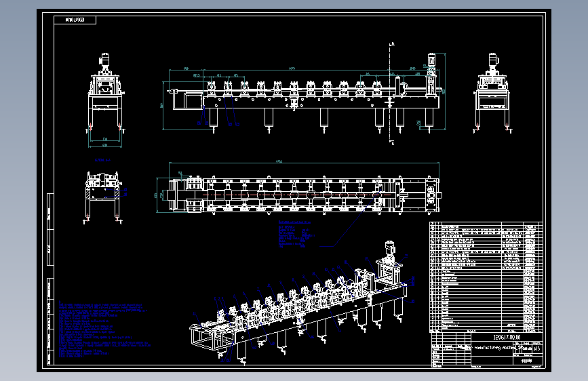Click the blue technical characteristics text block

click(296, 235)
